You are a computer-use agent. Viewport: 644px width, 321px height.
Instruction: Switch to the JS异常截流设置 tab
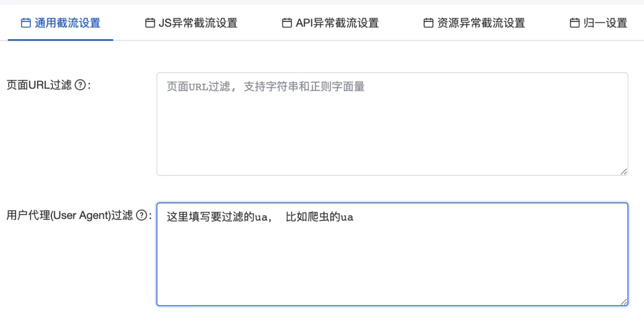[x=191, y=23]
